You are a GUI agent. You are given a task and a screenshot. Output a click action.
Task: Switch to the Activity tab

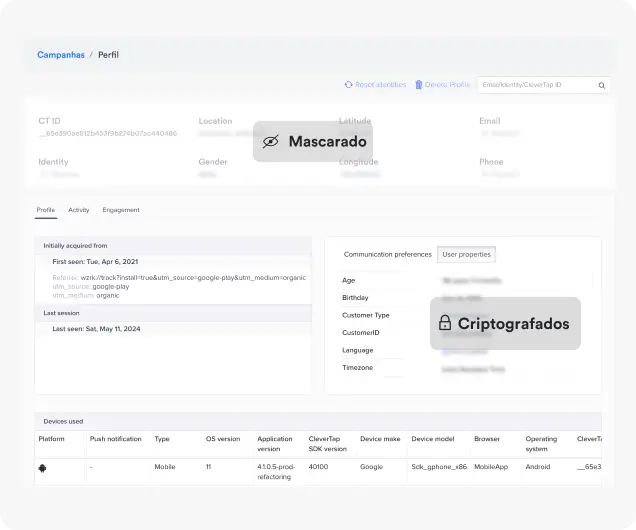[79, 210]
